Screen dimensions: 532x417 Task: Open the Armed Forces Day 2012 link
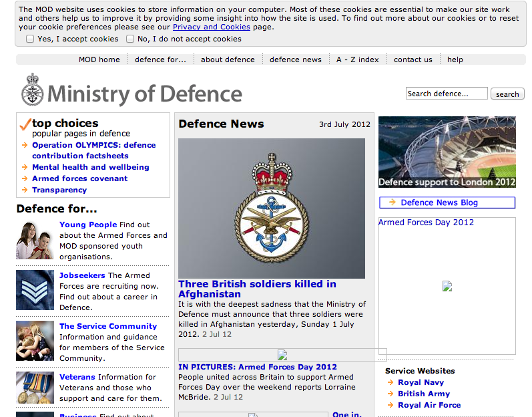click(426, 223)
